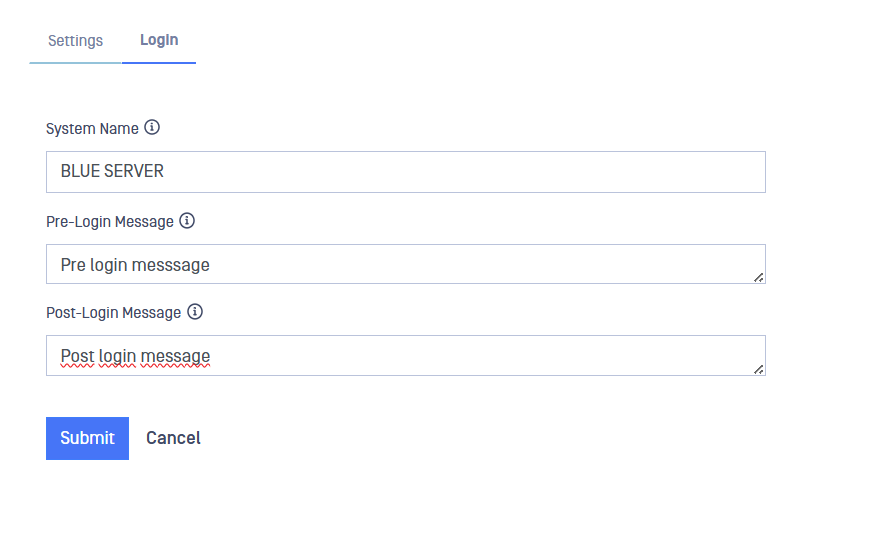Click the Cancel link
This screenshot has height=537, width=876.
pos(173,438)
